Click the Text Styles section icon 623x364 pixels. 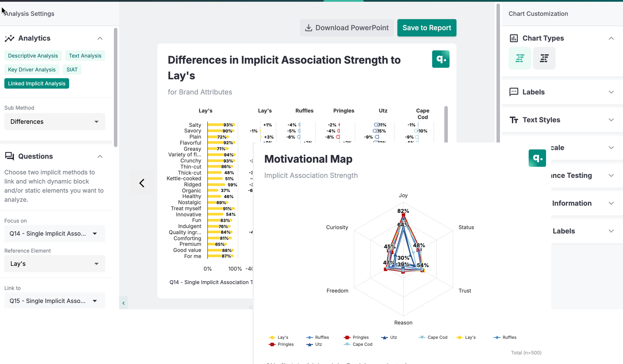[514, 120]
